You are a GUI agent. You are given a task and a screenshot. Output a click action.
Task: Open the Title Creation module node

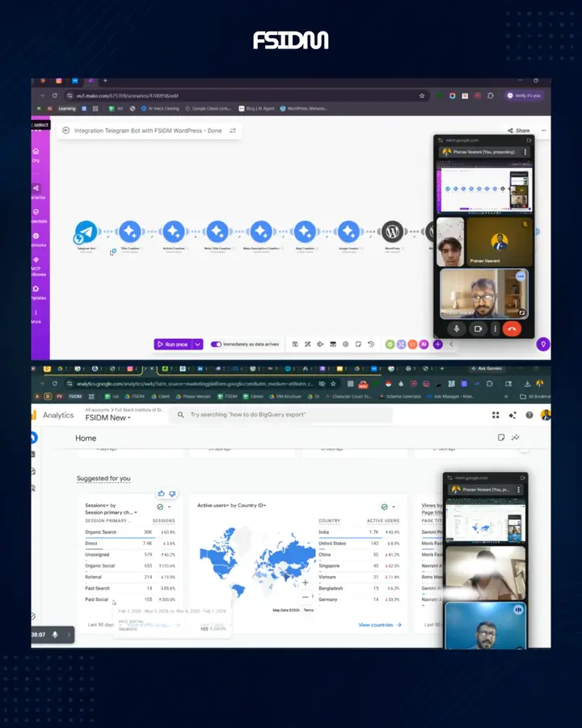pyautogui.click(x=130, y=231)
